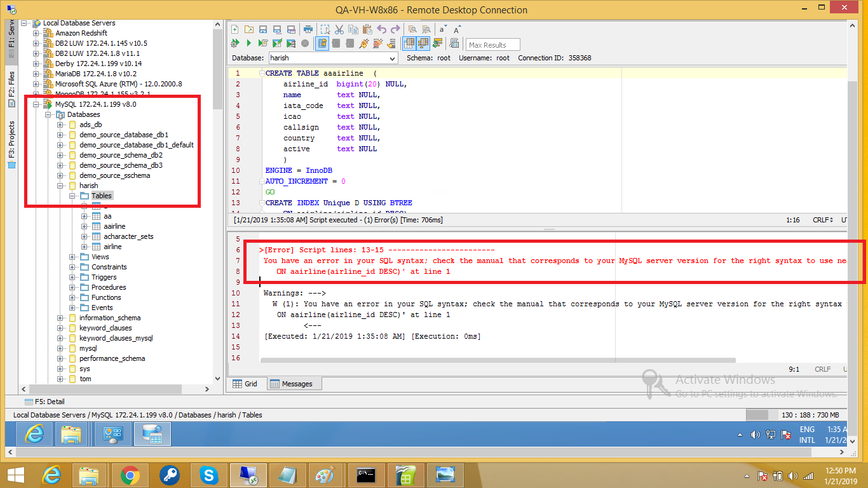This screenshot has height=488, width=868.
Task: Stop execution with the gray stop icon
Action: 305,44
